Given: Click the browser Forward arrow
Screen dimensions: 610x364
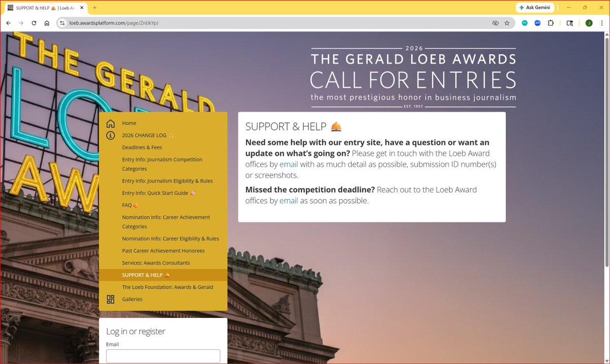Looking at the screenshot, I should [21, 23].
